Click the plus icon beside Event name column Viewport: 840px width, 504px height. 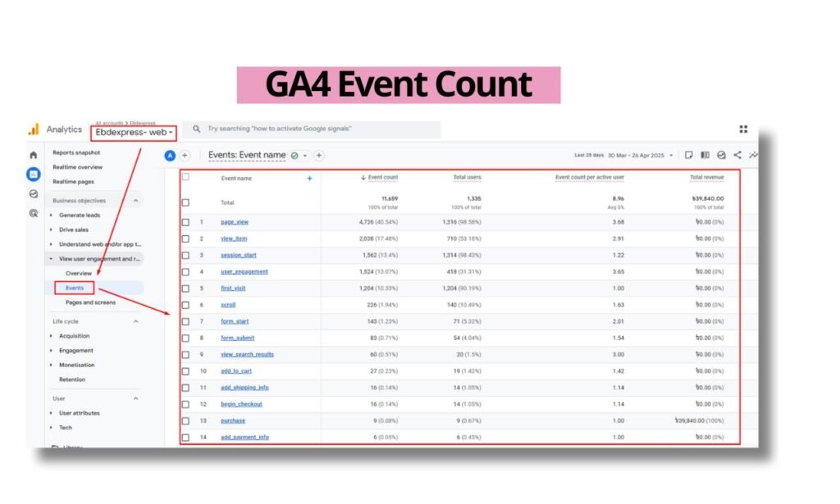pos(309,178)
